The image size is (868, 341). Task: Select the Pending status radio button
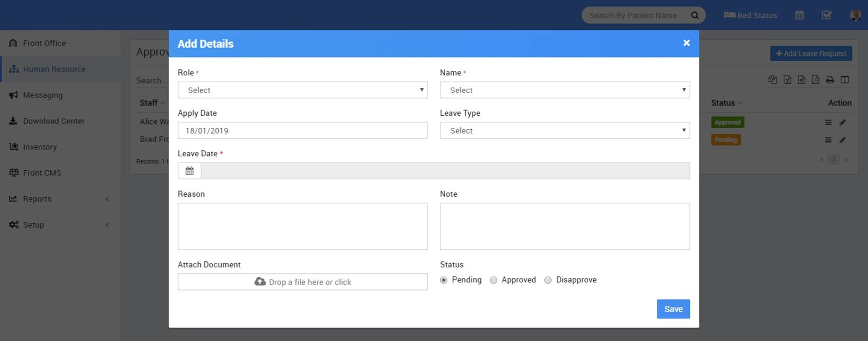pos(444,280)
